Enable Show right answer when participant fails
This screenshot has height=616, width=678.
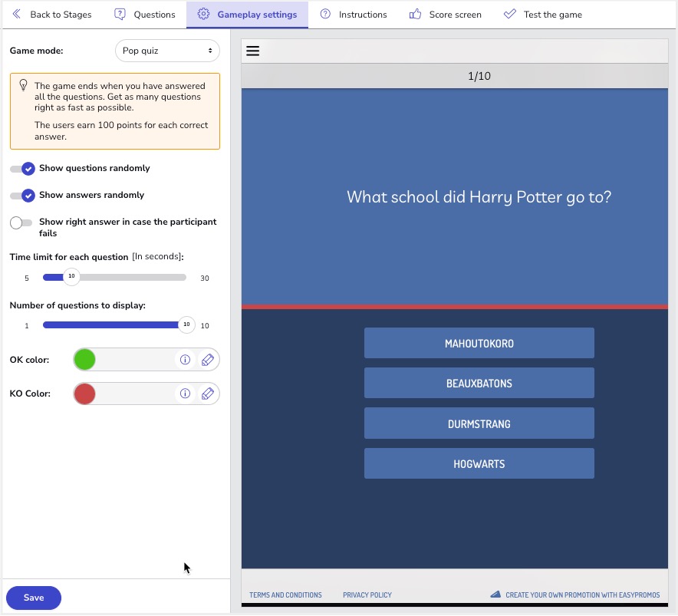(x=21, y=222)
